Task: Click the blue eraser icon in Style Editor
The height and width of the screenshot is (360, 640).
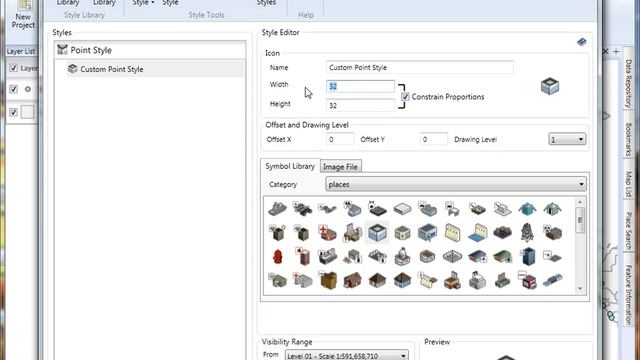Action: click(582, 42)
